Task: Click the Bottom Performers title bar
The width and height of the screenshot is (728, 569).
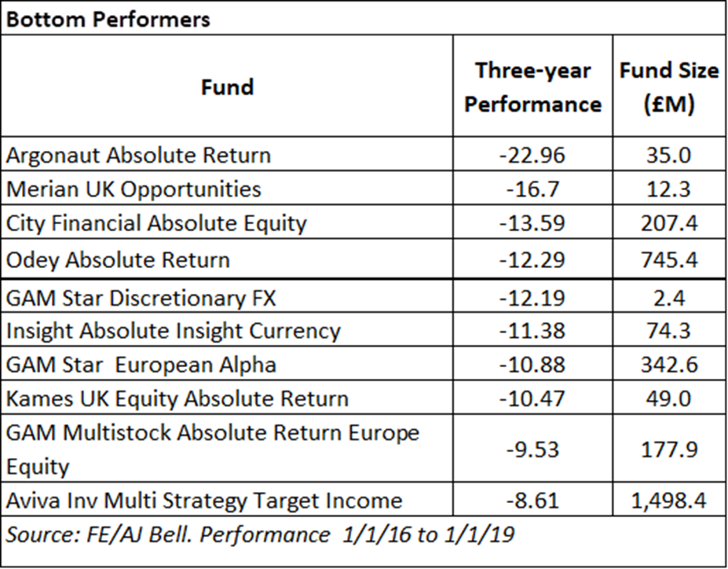Action: [x=108, y=18]
